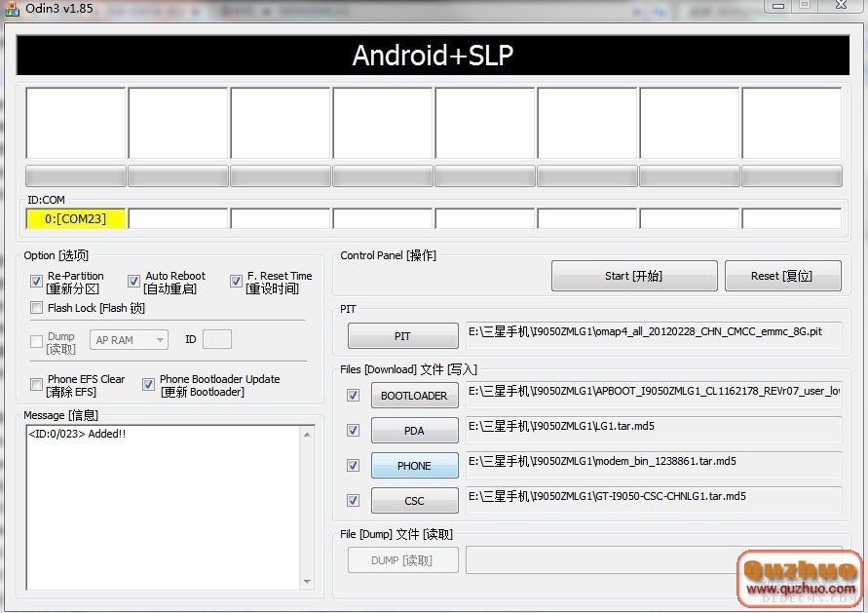The width and height of the screenshot is (868, 613).
Task: Click the PDA file button
Action: pos(415,430)
